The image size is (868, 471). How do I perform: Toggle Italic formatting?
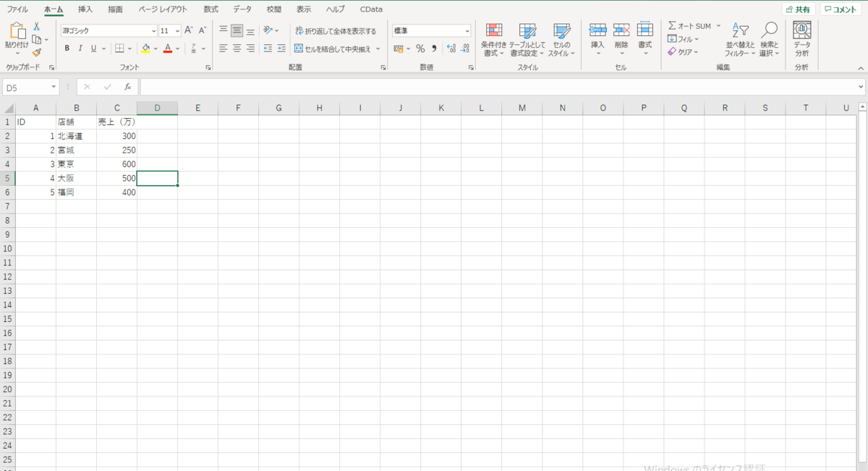tap(80, 48)
